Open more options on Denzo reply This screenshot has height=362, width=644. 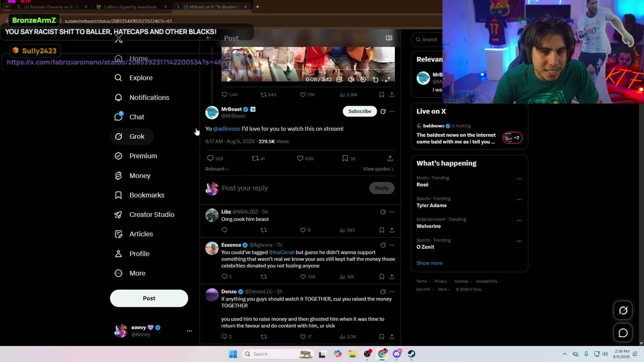point(392,292)
